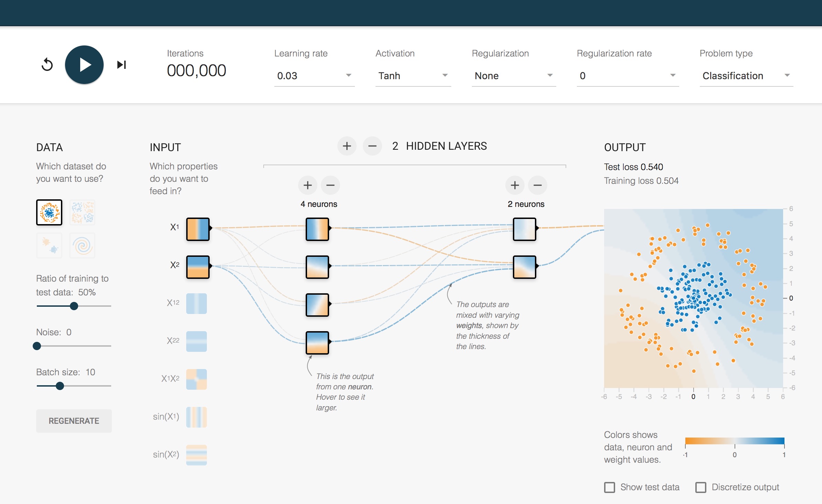This screenshot has width=822, height=504.
Task: Choose the exclusive-or dataset thumbnail
Action: click(x=82, y=212)
